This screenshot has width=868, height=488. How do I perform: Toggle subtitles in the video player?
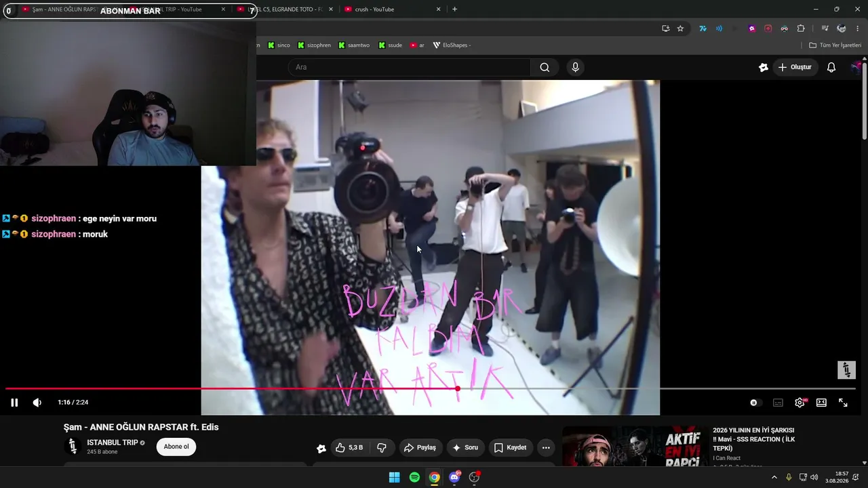point(778,403)
